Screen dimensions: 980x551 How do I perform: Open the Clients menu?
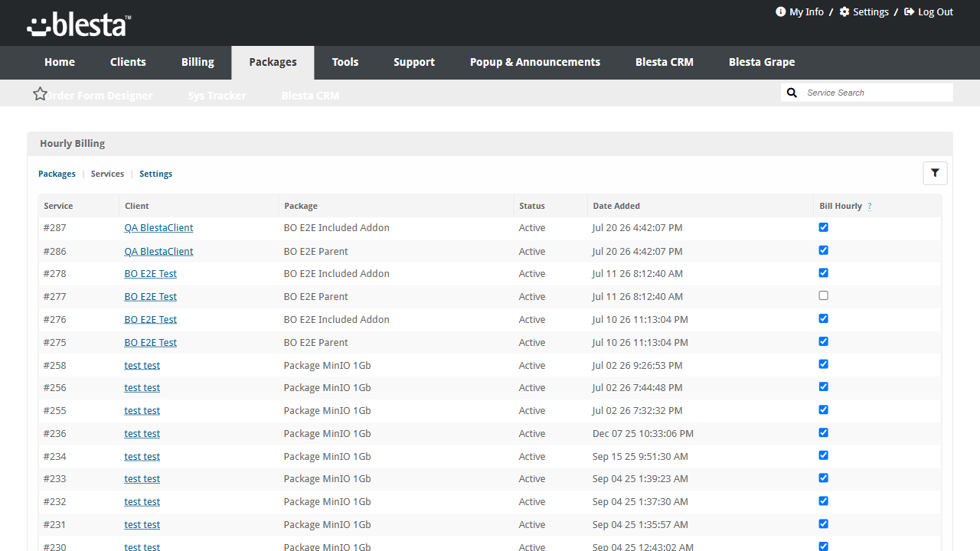point(128,62)
